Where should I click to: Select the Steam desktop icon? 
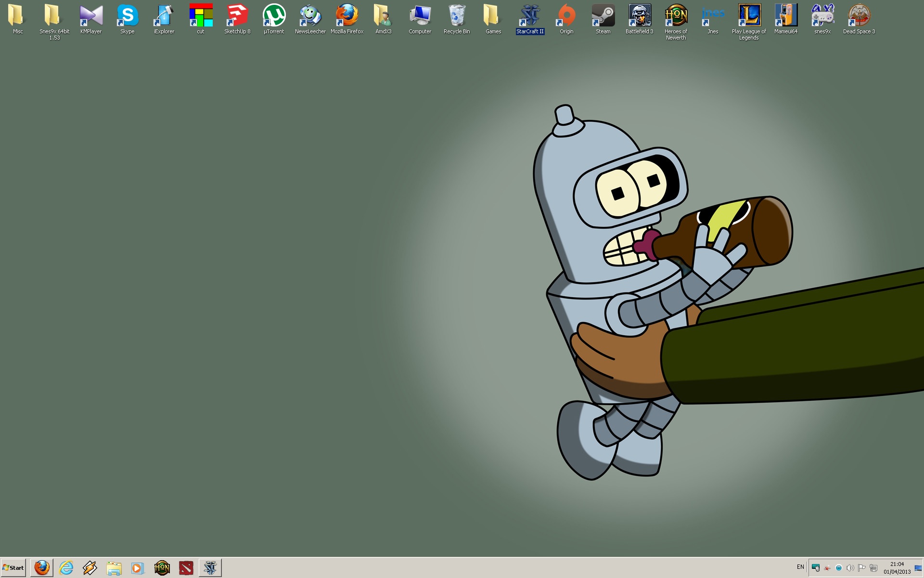[603, 16]
